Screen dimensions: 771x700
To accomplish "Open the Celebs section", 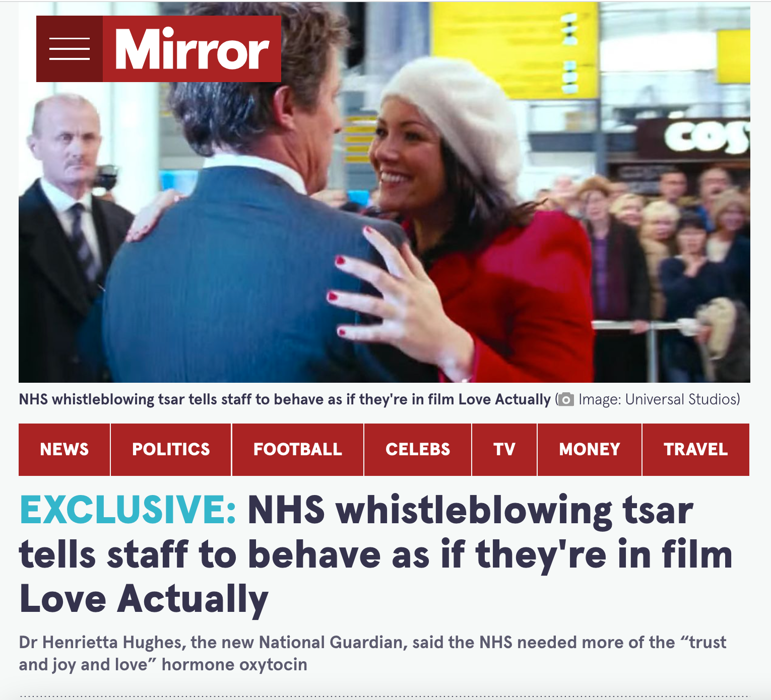I will [x=418, y=449].
